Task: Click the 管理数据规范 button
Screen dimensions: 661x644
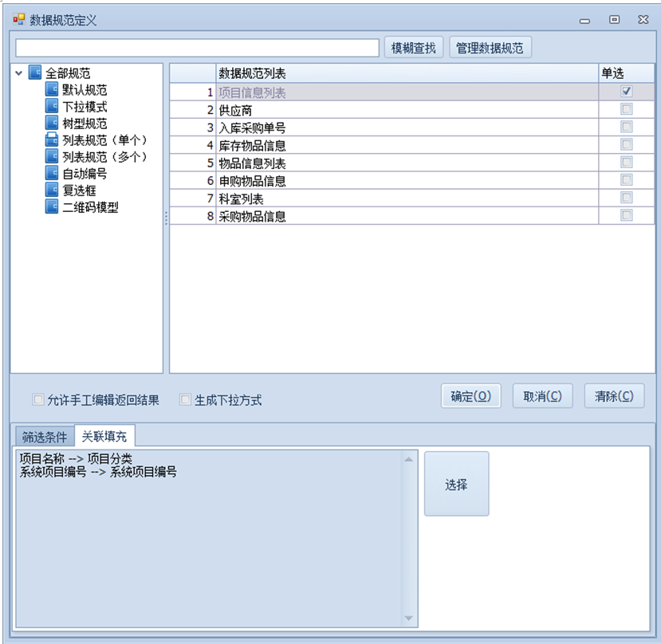Action: point(490,48)
